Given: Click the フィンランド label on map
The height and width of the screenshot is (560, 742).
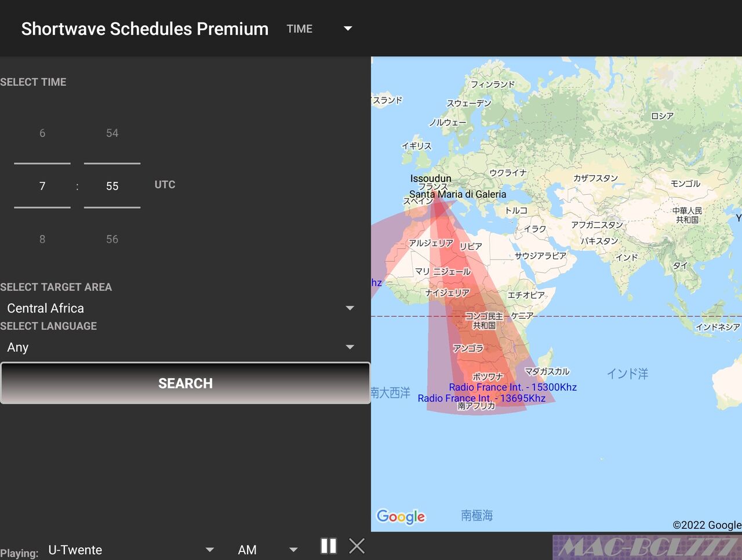Looking at the screenshot, I should click(x=493, y=85).
